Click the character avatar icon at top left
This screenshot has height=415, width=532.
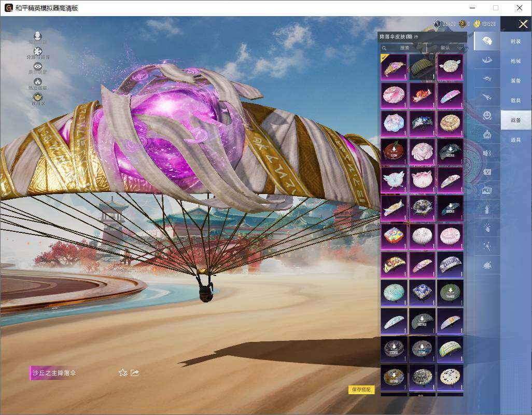[38, 36]
